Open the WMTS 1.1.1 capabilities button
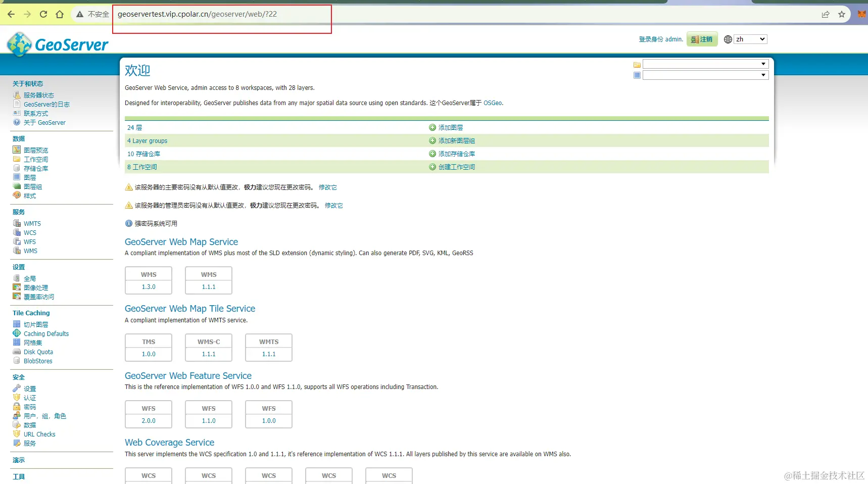868x484 pixels. coord(269,348)
